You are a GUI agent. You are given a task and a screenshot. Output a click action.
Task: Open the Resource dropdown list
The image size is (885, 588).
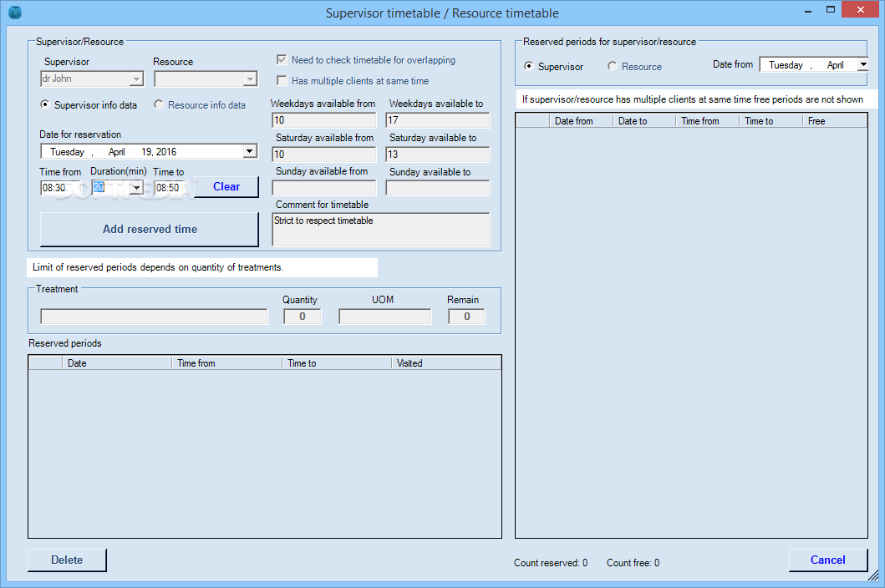coord(250,79)
